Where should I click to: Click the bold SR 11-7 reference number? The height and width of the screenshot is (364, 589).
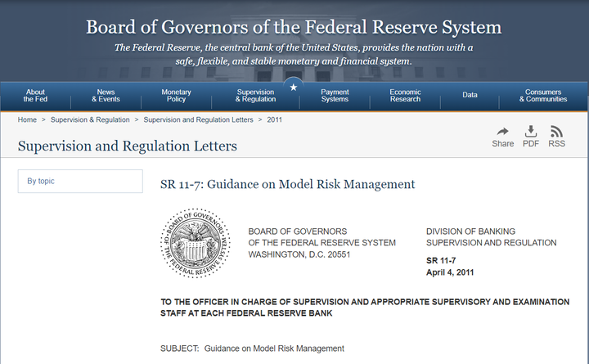(x=441, y=260)
